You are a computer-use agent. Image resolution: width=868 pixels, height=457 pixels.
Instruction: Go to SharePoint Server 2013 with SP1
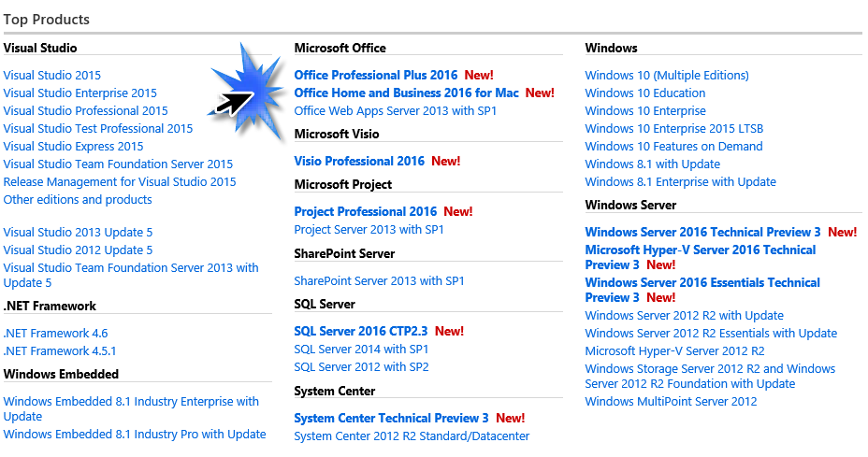(x=379, y=281)
